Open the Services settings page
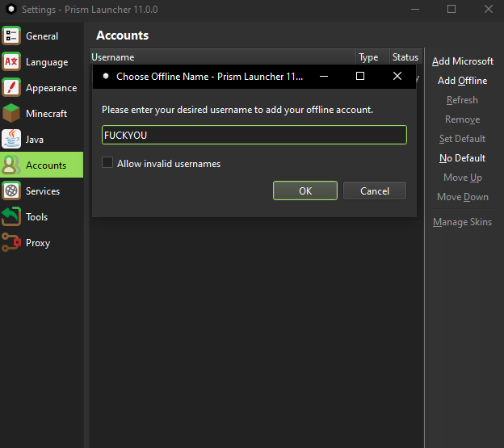Viewport: 504px width, 448px height. coord(42,191)
